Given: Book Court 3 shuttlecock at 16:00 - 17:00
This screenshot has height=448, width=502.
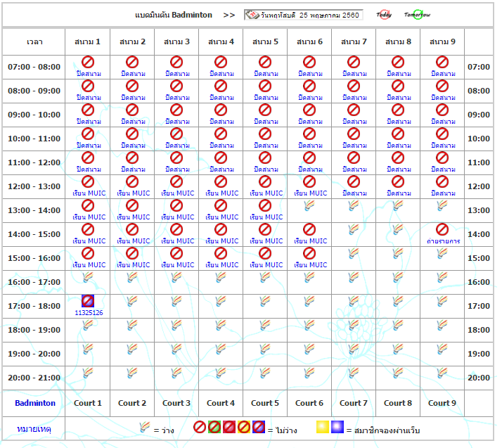Looking at the screenshot, I should tap(176, 277).
